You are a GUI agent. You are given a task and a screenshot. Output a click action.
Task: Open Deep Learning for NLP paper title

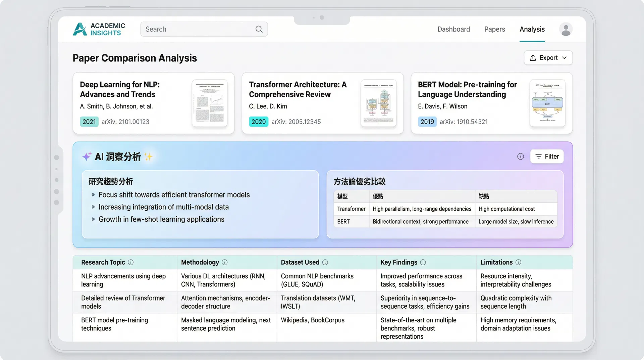tap(120, 89)
